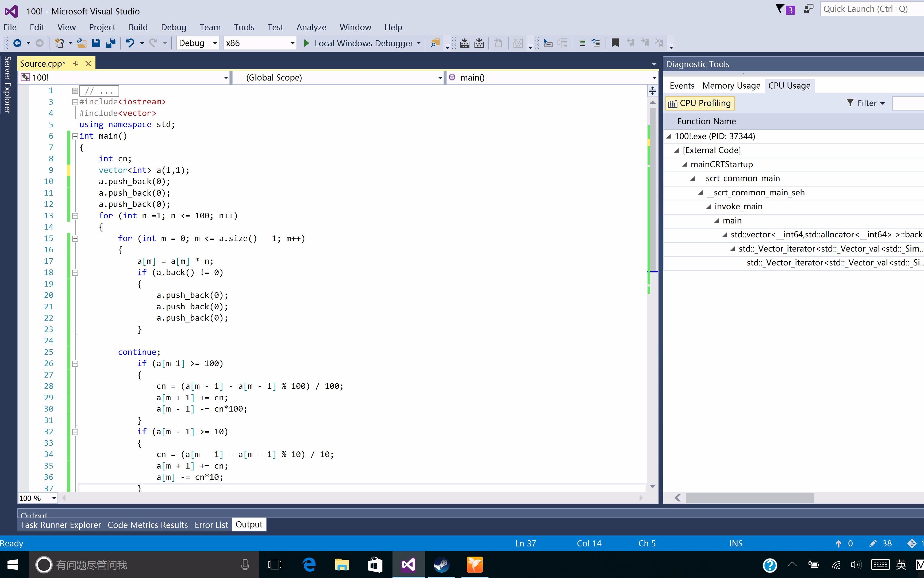The image size is (924, 578).
Task: Click the split editor window icon
Action: click(x=653, y=91)
